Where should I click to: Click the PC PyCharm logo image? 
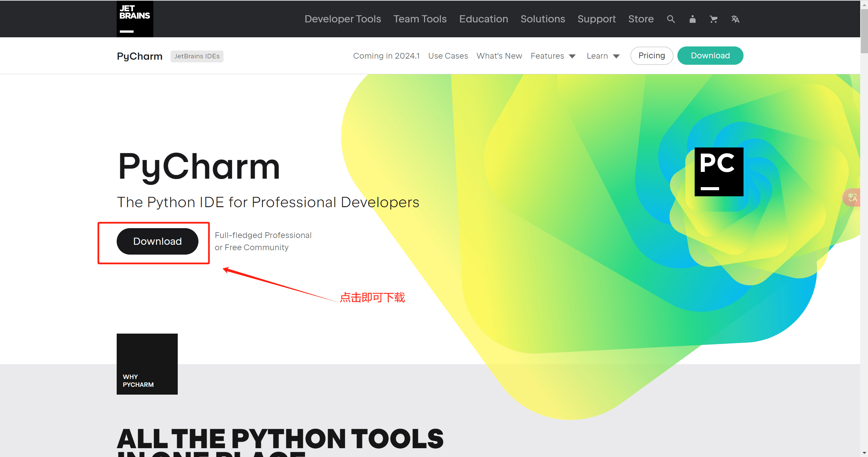pos(719,172)
